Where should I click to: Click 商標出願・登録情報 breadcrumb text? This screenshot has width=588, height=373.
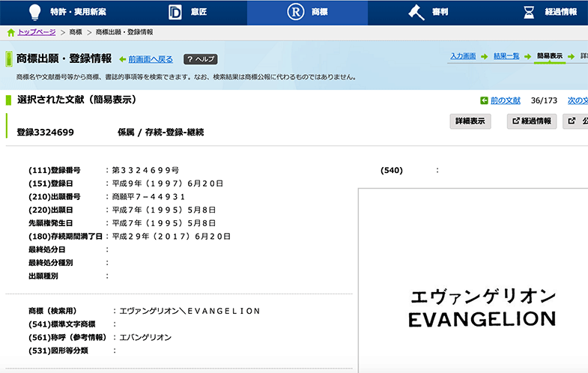point(124,32)
